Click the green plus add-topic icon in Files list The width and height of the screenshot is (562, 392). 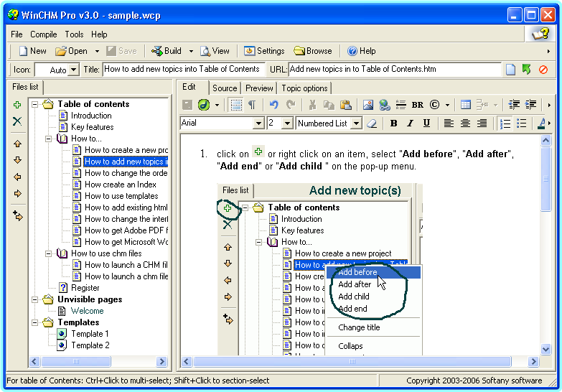tap(17, 105)
